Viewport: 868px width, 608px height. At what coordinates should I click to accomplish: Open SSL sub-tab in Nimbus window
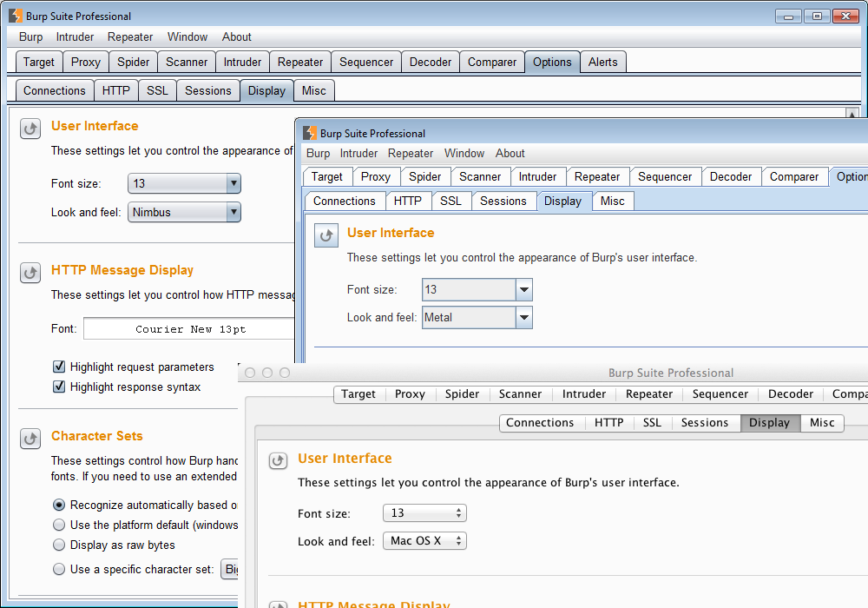[157, 91]
